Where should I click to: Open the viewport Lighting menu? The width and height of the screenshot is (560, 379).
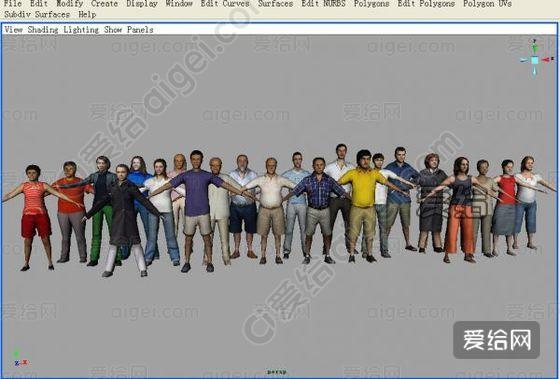click(81, 30)
